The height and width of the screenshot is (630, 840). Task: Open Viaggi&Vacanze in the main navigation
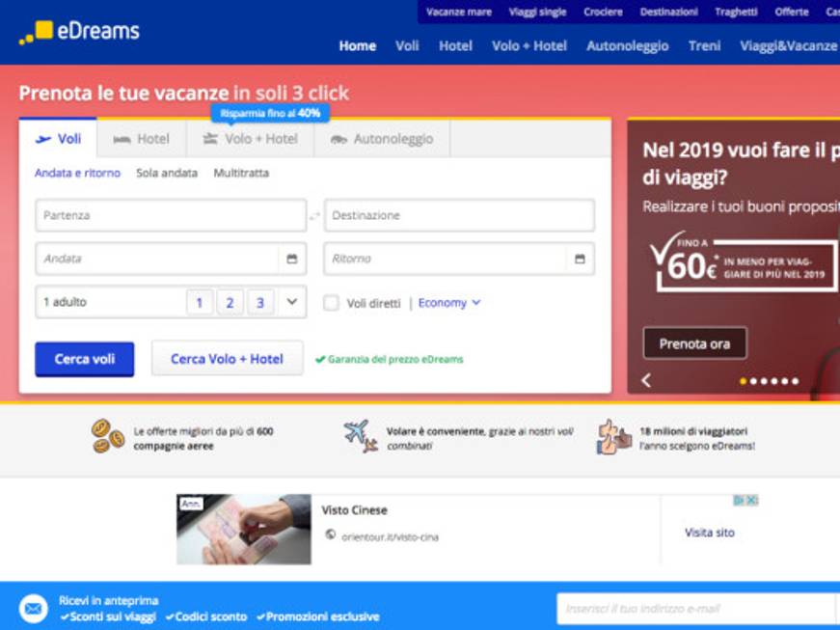click(788, 46)
